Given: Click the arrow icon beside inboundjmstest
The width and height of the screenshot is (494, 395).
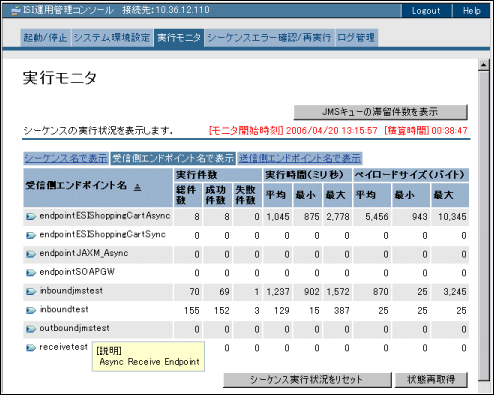Looking at the screenshot, I should coord(31,292).
